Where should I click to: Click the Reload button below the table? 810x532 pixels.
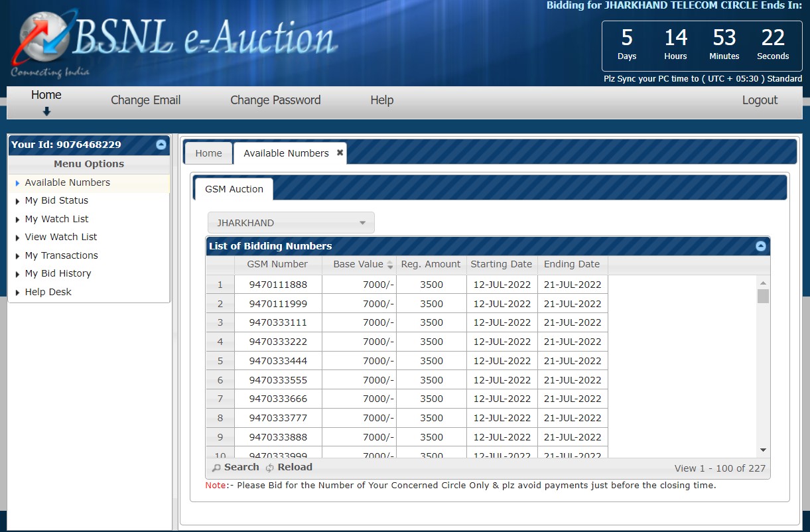pos(289,468)
